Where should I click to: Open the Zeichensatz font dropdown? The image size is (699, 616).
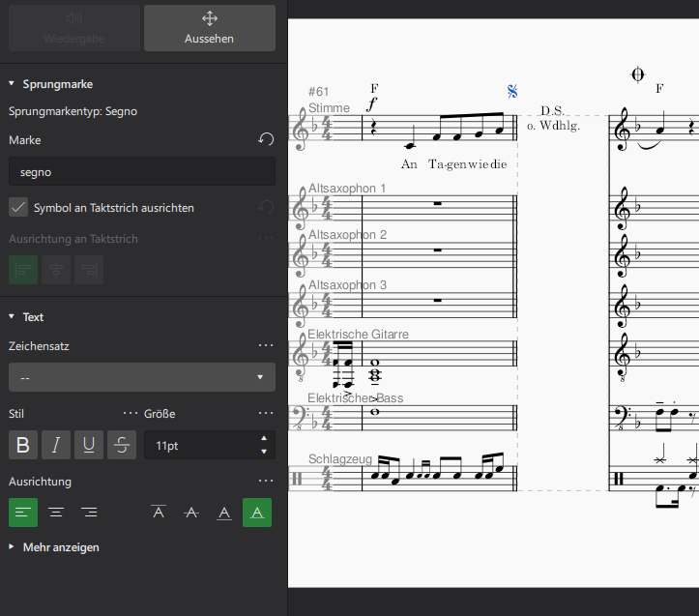click(141, 377)
